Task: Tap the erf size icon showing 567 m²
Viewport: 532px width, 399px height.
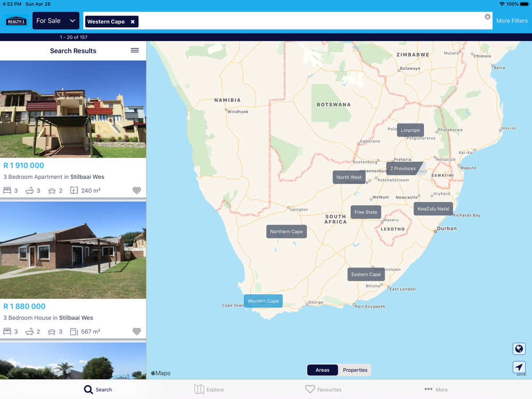Action: coord(74,331)
